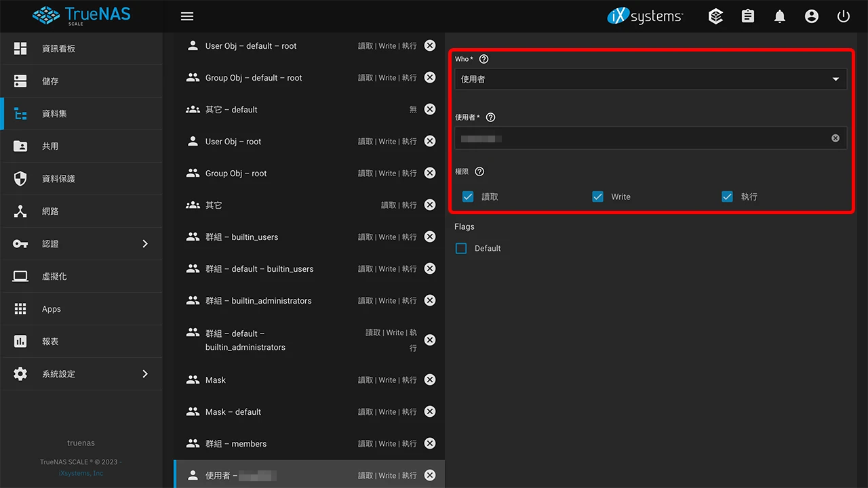Image resolution: width=868 pixels, height=488 pixels.
Task: Open the hamburger menu to collapse sidebar
Action: pos(187,16)
